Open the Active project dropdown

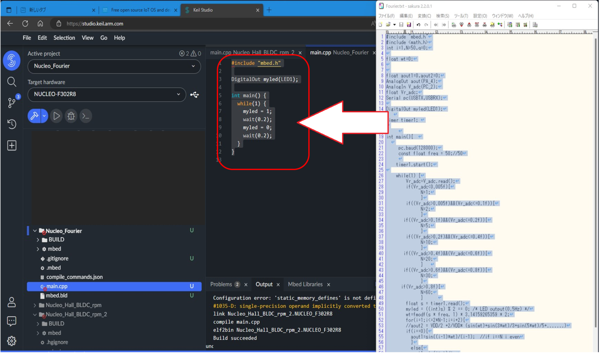[113, 67]
